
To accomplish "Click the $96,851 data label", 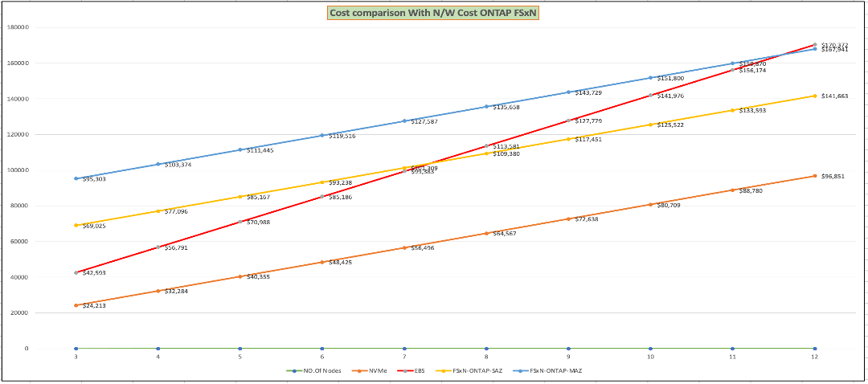I will click(x=833, y=177).
